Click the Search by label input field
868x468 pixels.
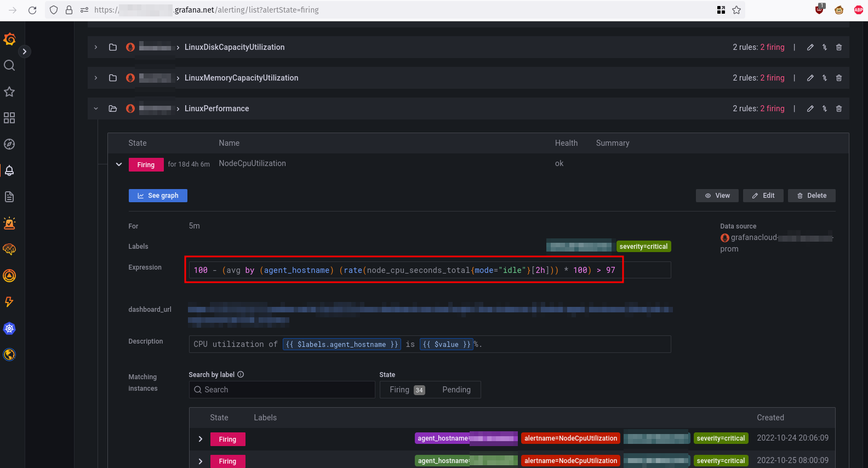coord(282,390)
